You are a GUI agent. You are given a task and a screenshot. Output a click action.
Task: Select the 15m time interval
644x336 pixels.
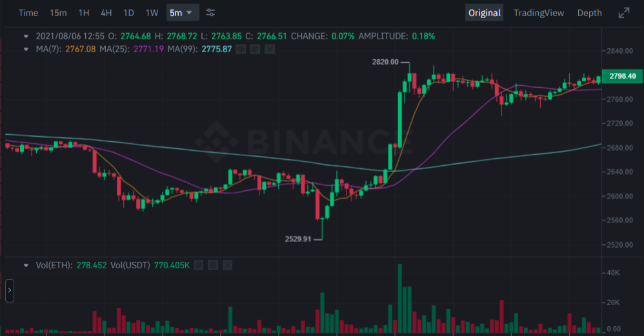click(58, 13)
